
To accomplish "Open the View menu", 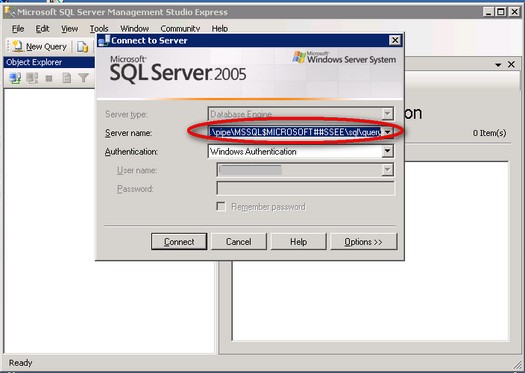I will pyautogui.click(x=69, y=29).
